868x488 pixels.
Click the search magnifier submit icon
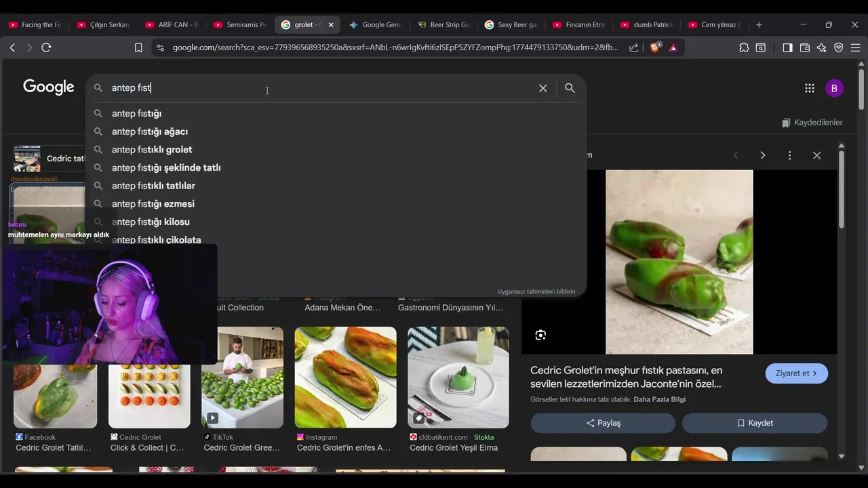[570, 88]
